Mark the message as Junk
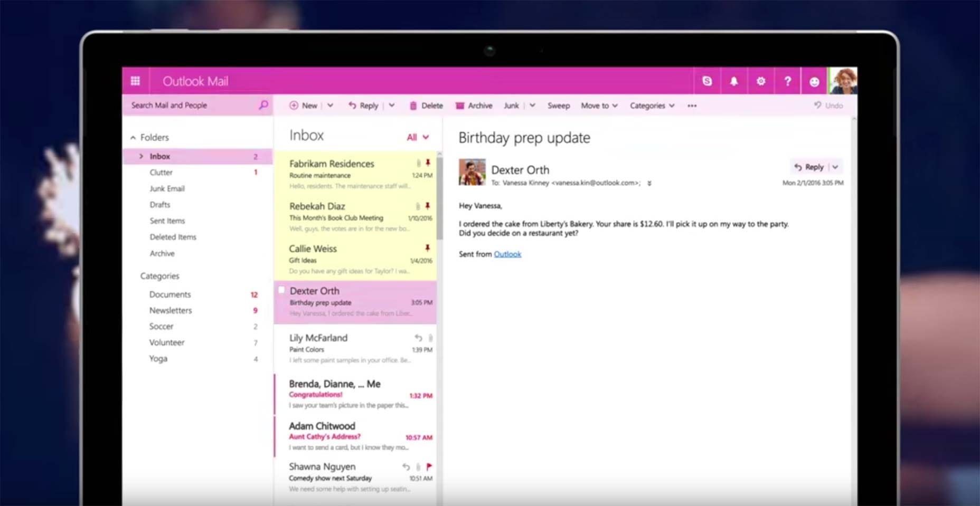The width and height of the screenshot is (980, 506). [x=511, y=106]
